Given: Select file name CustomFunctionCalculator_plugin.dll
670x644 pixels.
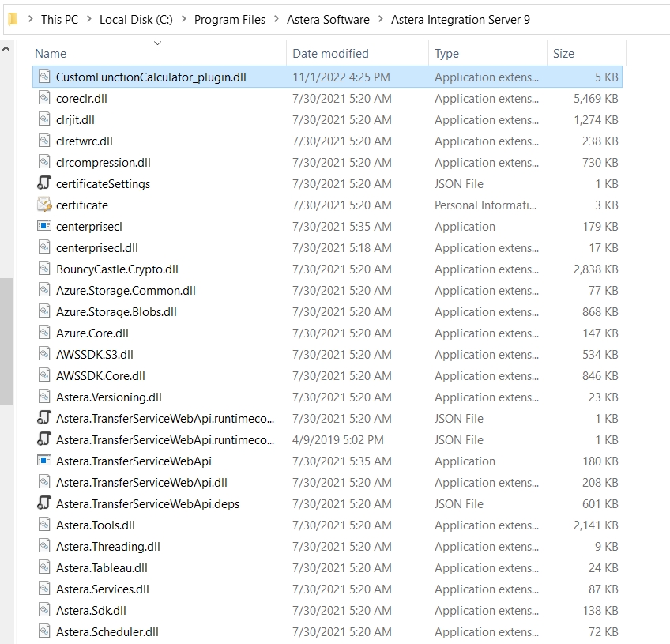Looking at the screenshot, I should click(151, 77).
